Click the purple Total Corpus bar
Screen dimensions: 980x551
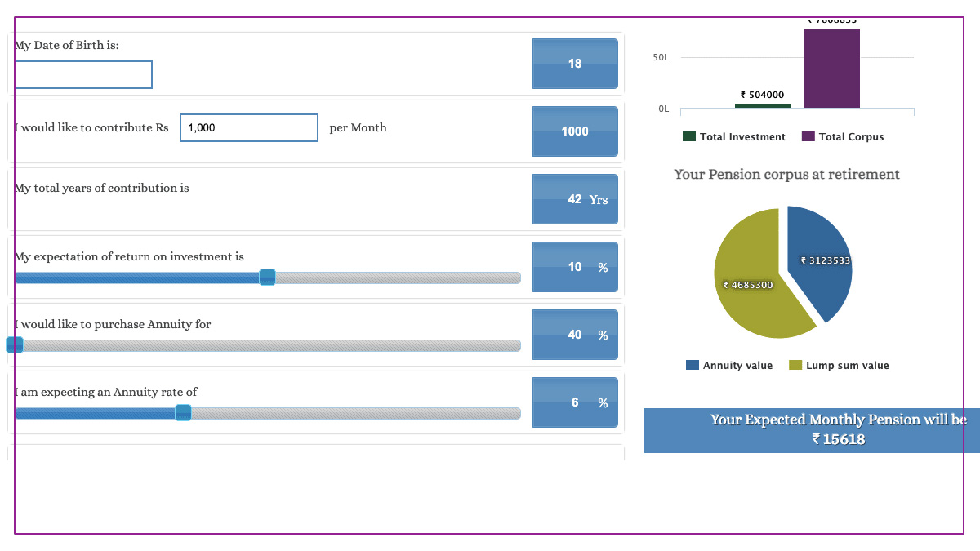click(831, 69)
